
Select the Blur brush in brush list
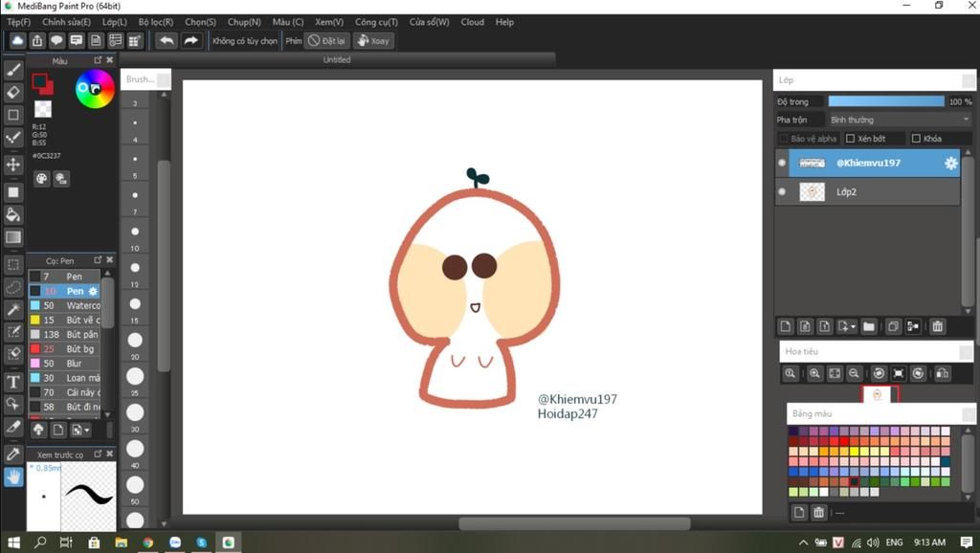65,363
